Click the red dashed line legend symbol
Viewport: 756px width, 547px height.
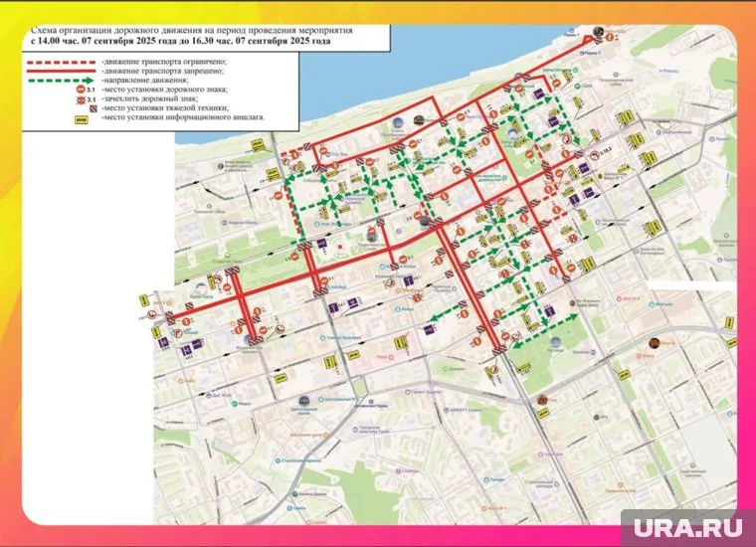62,62
